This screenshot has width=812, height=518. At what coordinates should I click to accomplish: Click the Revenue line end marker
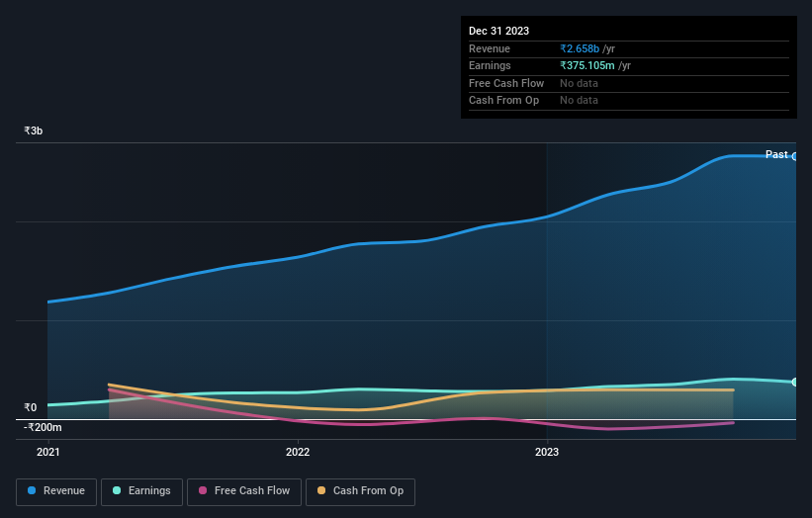pyautogui.click(x=794, y=157)
